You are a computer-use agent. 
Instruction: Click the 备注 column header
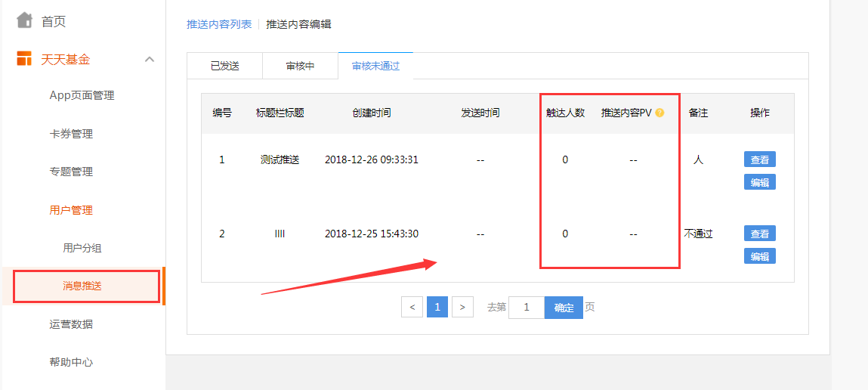[698, 113]
